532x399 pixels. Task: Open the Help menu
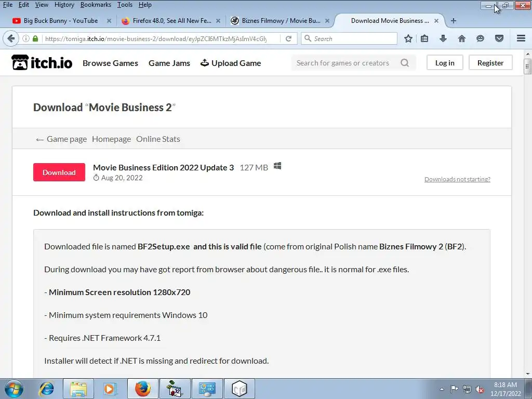pos(145,5)
